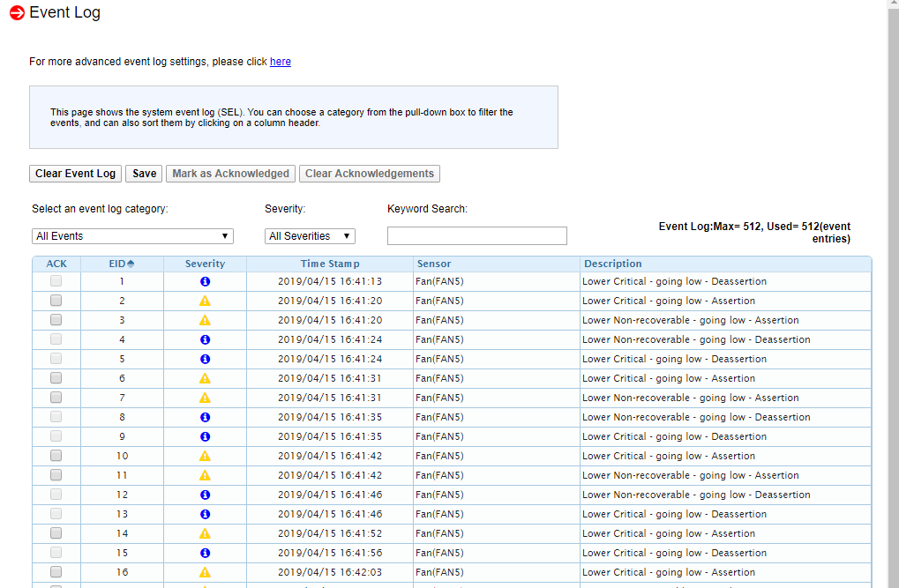This screenshot has height=588, width=899.
Task: Click the warning severity icon for EID 2
Action: (205, 301)
